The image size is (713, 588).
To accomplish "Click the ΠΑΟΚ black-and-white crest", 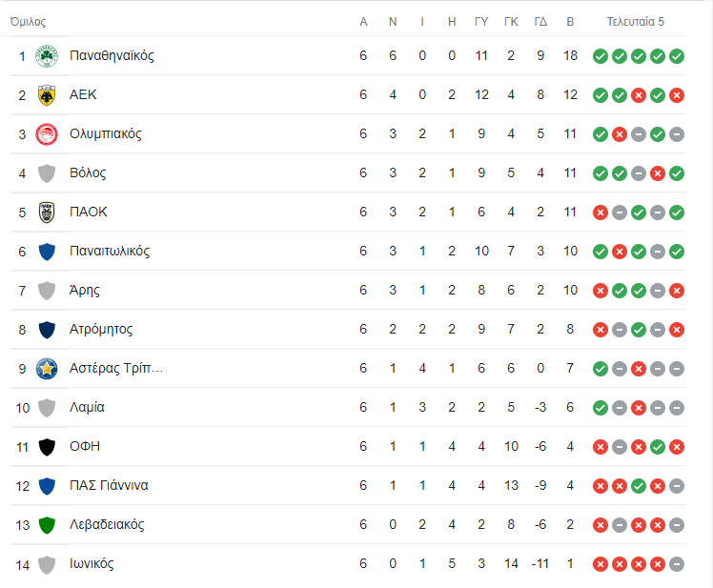I will click(x=47, y=213).
